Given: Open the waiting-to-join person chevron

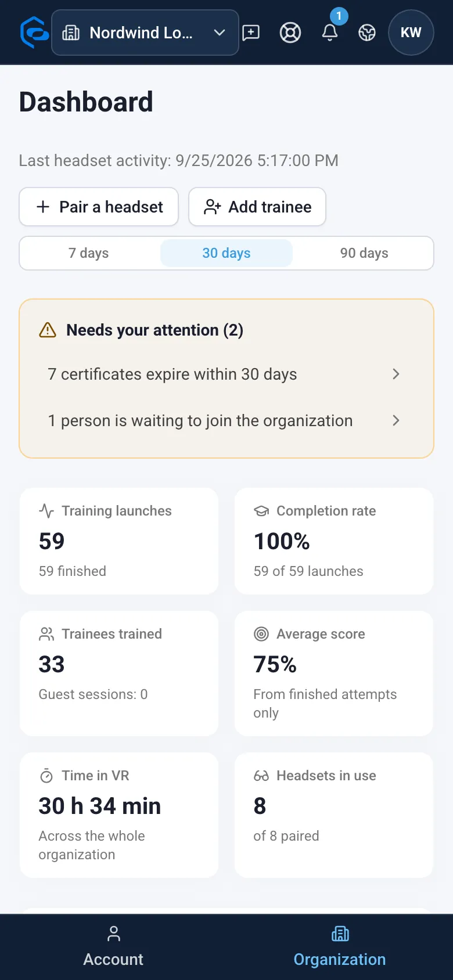Looking at the screenshot, I should pos(396,420).
